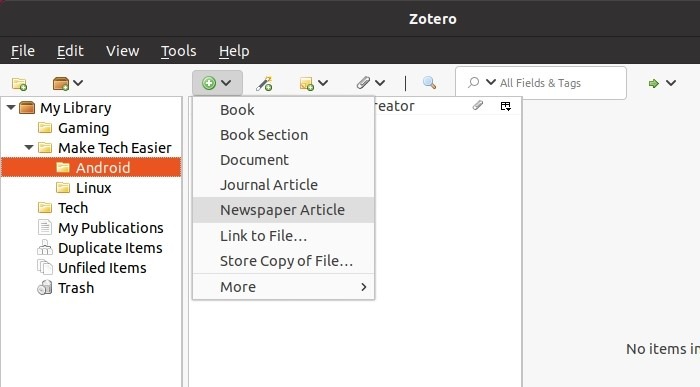Image resolution: width=700 pixels, height=387 pixels.
Task: Open the New Library box icon
Action: coord(61,83)
